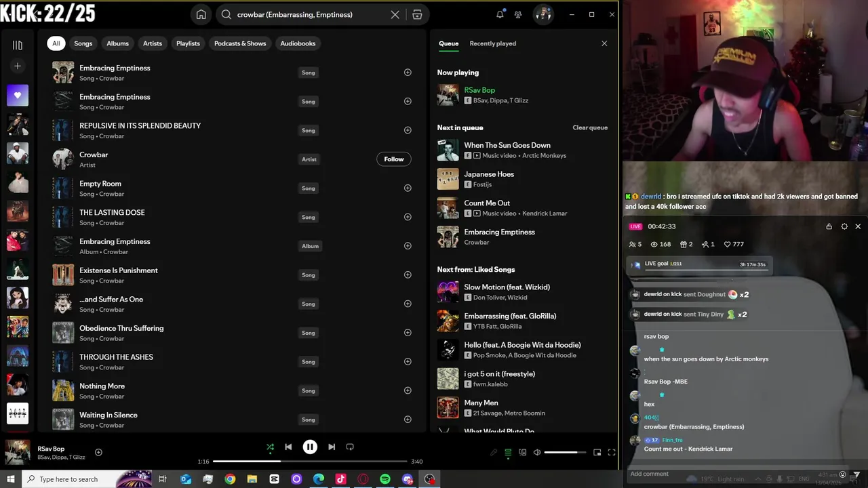Add Waiting In Silence to Liked Songs
Viewport: 868px width, 488px height.
pyautogui.click(x=408, y=420)
